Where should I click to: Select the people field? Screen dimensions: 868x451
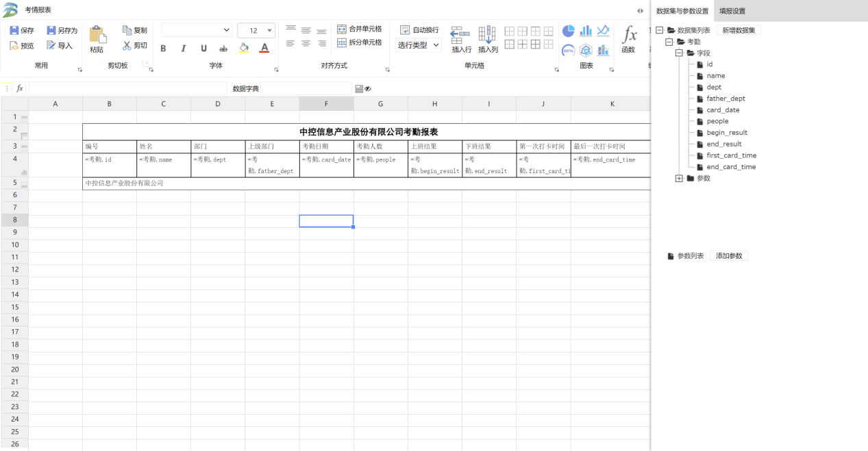tap(717, 121)
